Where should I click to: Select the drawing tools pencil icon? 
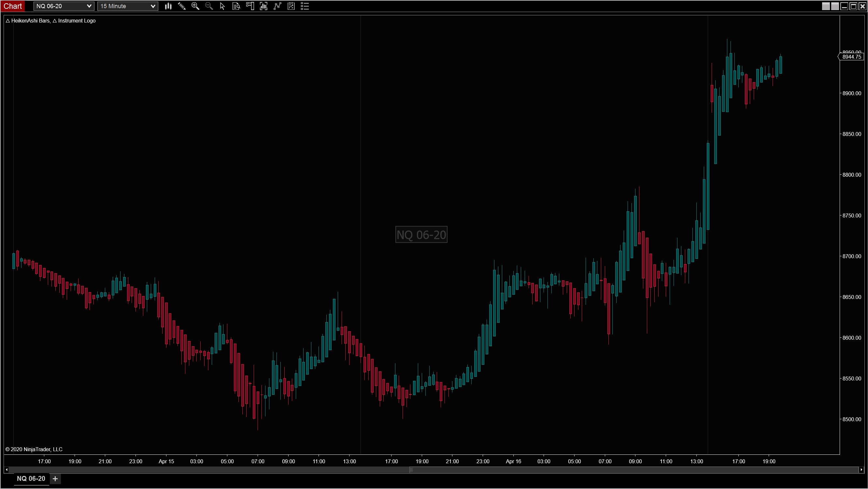[x=182, y=6]
